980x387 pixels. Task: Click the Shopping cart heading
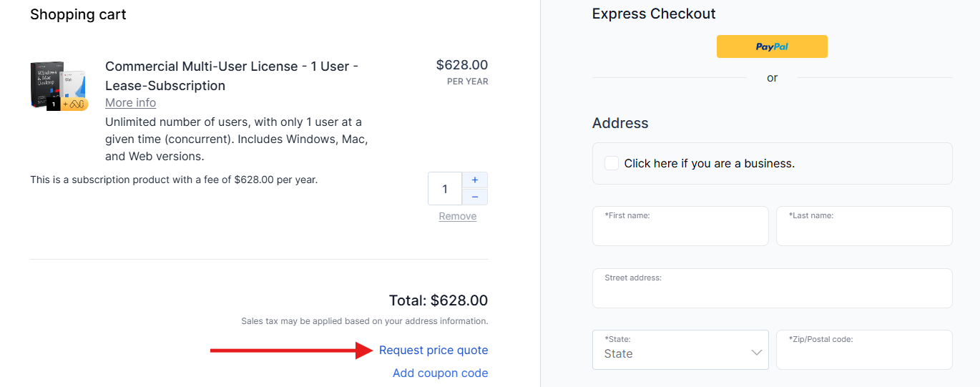click(78, 14)
